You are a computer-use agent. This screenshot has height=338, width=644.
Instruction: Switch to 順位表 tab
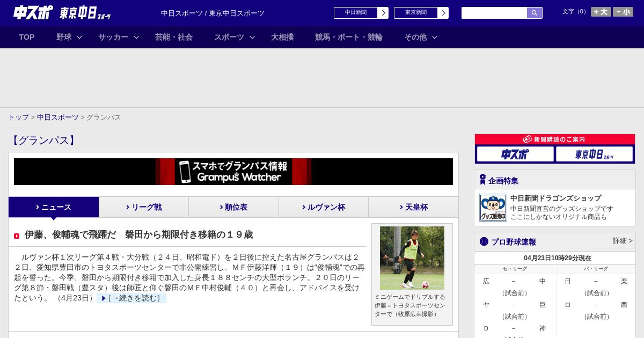click(233, 207)
